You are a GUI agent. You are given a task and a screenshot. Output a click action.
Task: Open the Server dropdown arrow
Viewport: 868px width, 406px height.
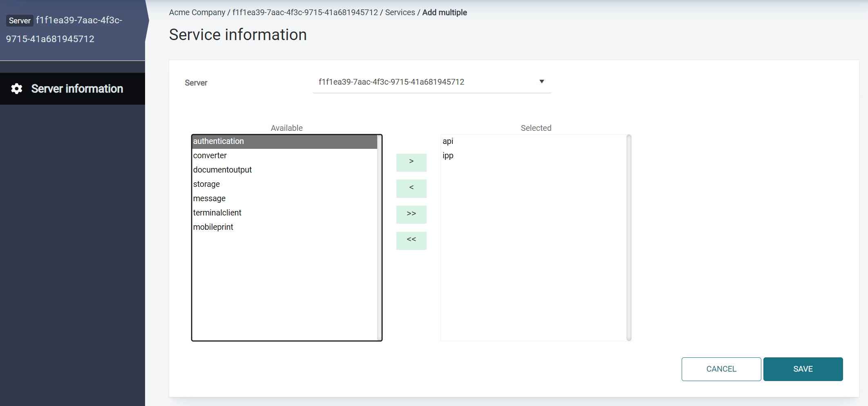541,82
